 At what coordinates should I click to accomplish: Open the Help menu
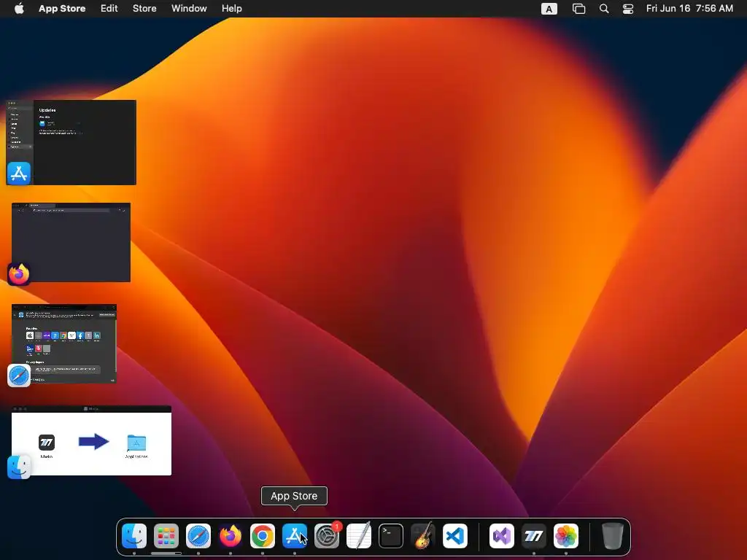[231, 8]
